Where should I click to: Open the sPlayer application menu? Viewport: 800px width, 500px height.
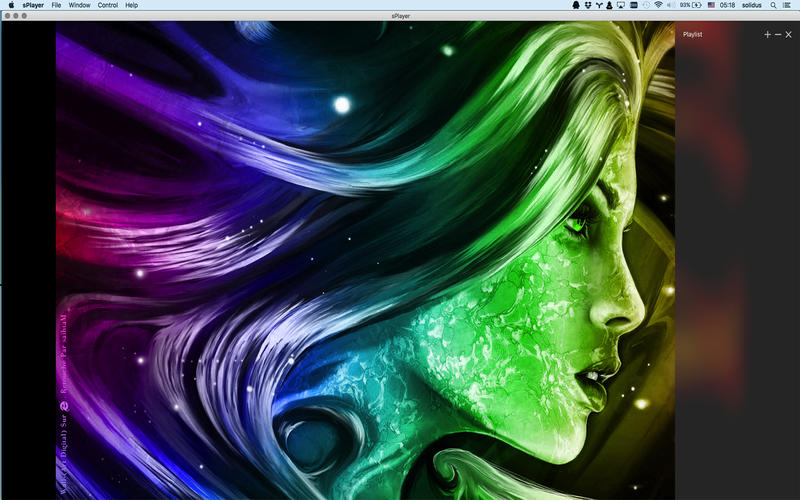[33, 5]
